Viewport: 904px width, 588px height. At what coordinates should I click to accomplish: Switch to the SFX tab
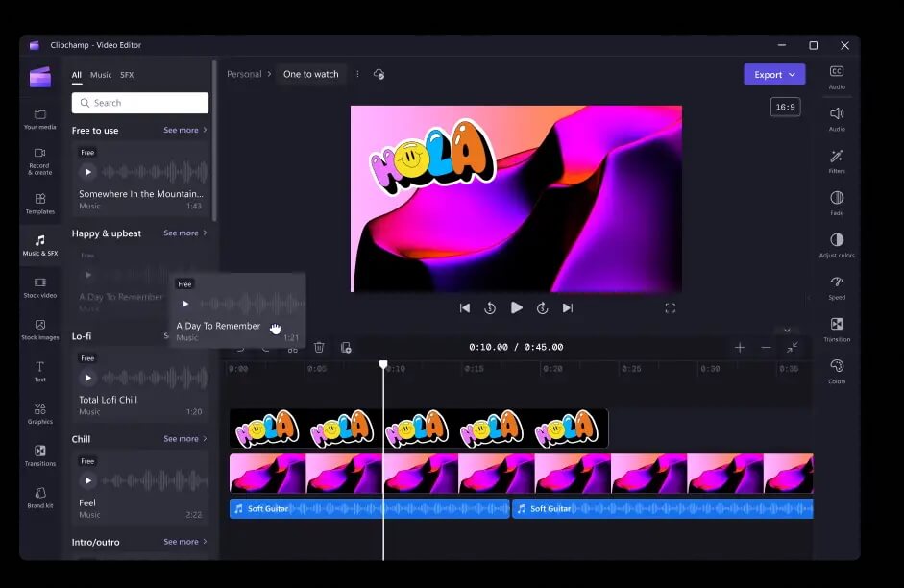pos(127,75)
